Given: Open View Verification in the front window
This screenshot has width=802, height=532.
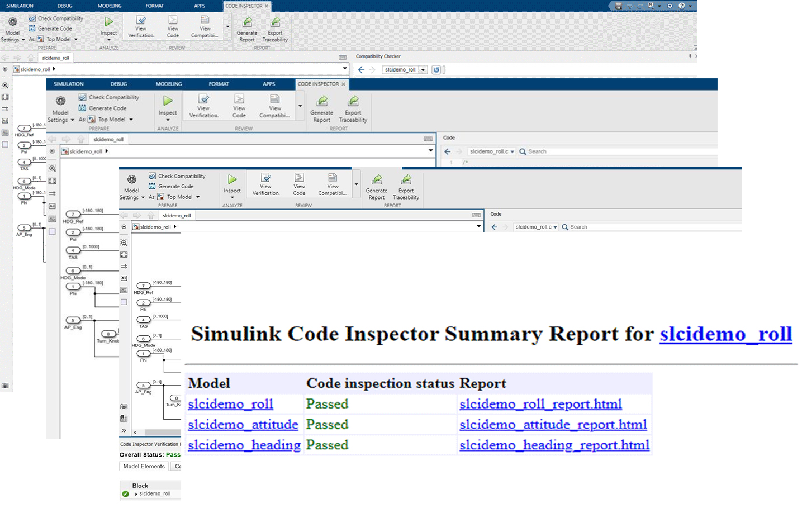Looking at the screenshot, I should click(x=266, y=185).
